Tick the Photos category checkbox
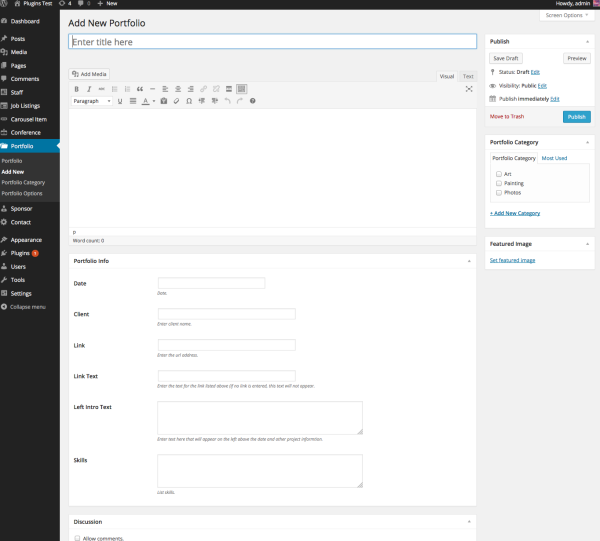The width and height of the screenshot is (600, 541). pyautogui.click(x=499, y=193)
